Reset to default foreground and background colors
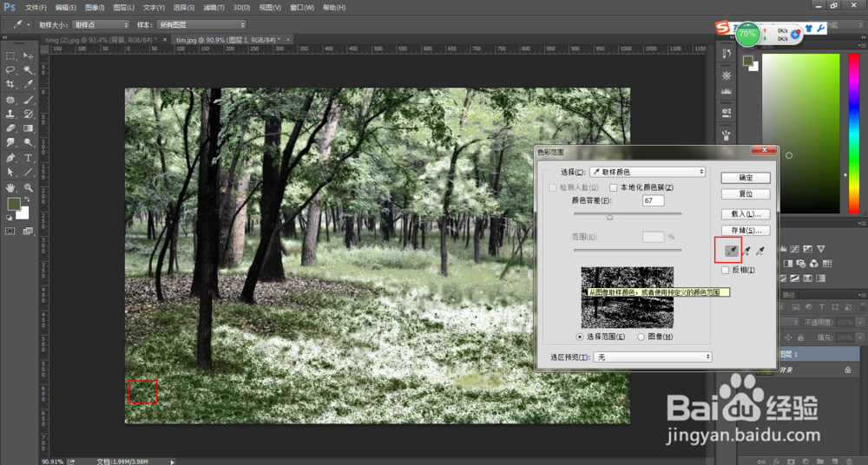The height and width of the screenshot is (465, 868). pos(10,218)
